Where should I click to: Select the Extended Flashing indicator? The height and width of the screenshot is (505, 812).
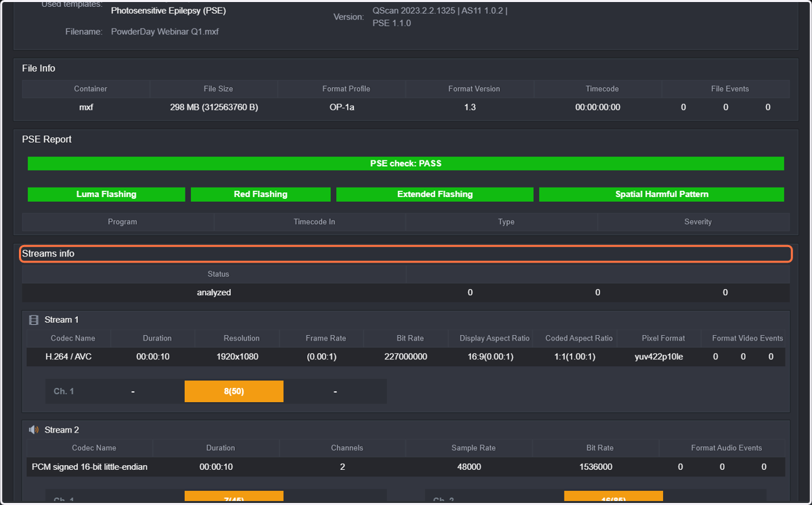pos(435,194)
